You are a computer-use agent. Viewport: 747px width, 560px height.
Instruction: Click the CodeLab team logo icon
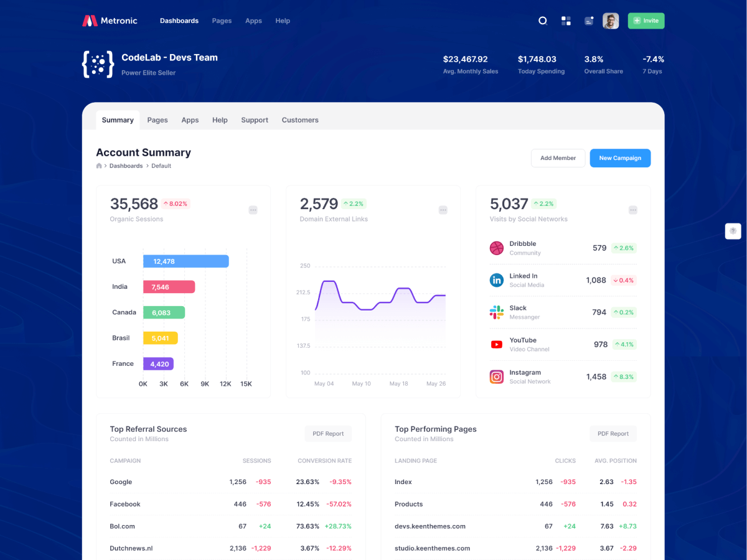98,64
